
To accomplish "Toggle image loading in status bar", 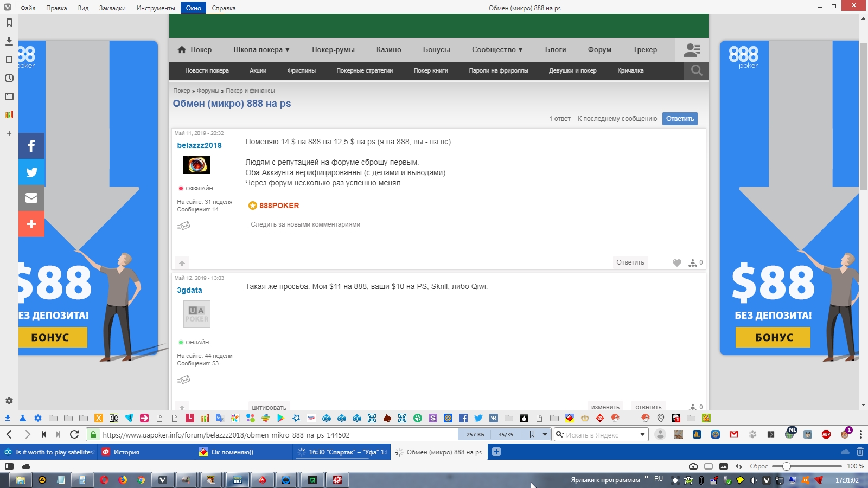I will 724,466.
